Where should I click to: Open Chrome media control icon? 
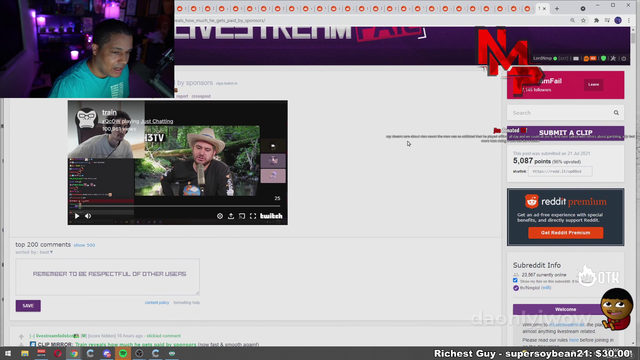click(x=607, y=20)
